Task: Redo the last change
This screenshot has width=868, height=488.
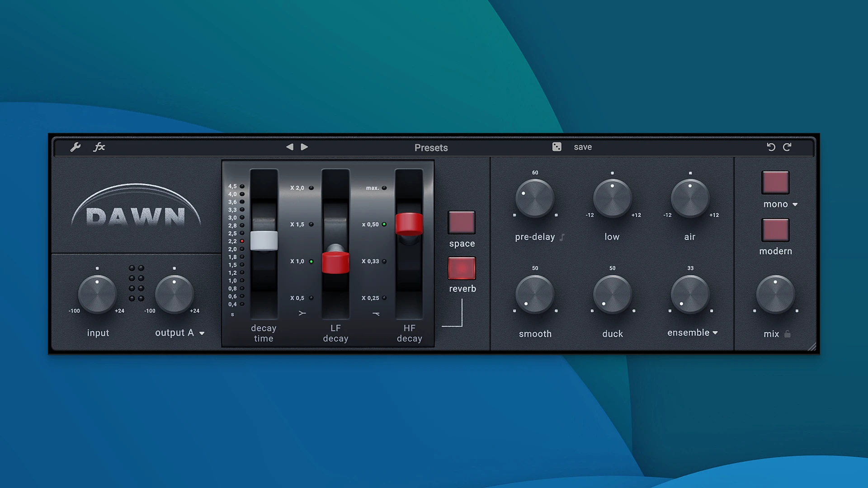Action: tap(788, 147)
